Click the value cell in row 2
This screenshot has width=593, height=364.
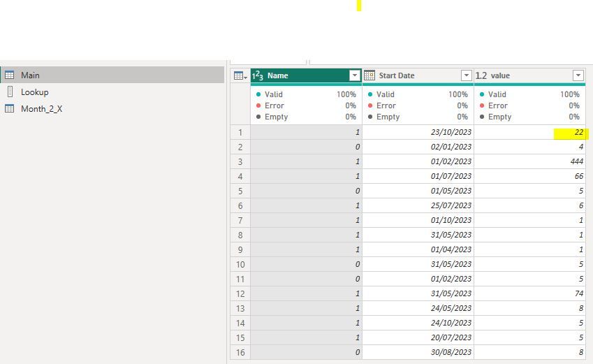[530, 147]
